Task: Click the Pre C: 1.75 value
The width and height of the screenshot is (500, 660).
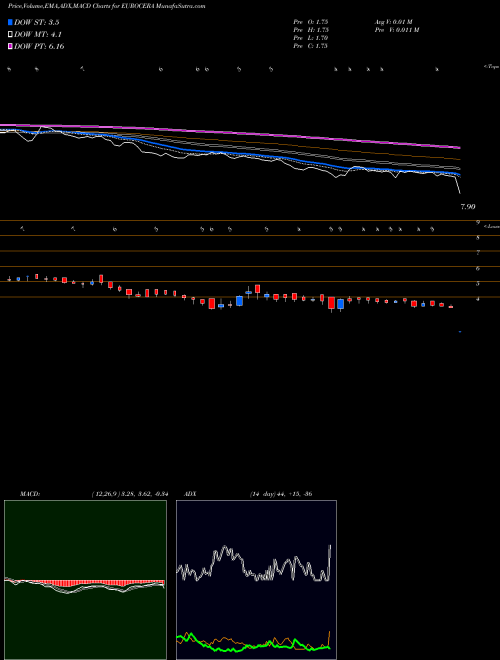Action: [311, 46]
